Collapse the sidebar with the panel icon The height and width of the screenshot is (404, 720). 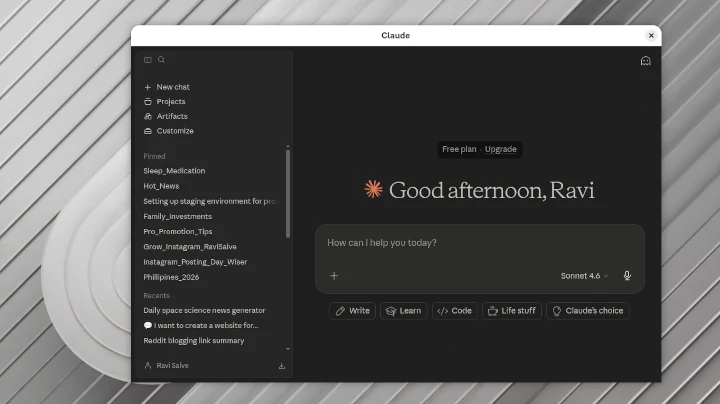[x=148, y=60]
